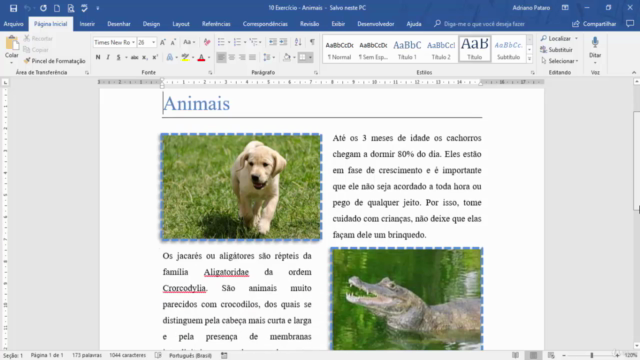Run spelling check icon in quick access toolbar

84,8
